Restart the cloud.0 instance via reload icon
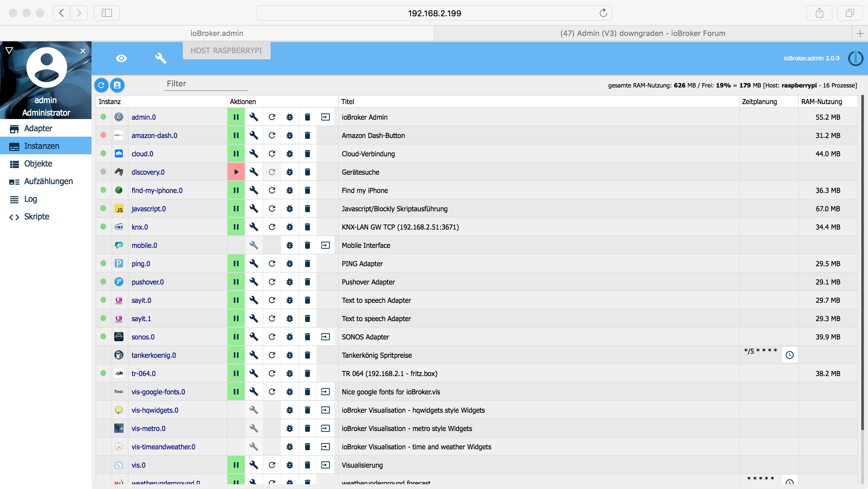 coord(272,154)
